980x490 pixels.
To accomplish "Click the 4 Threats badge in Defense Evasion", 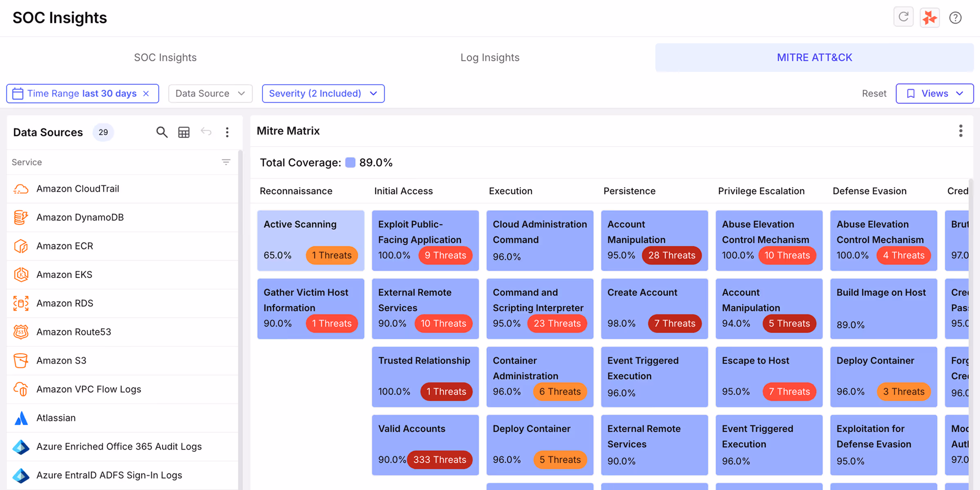I will [904, 255].
